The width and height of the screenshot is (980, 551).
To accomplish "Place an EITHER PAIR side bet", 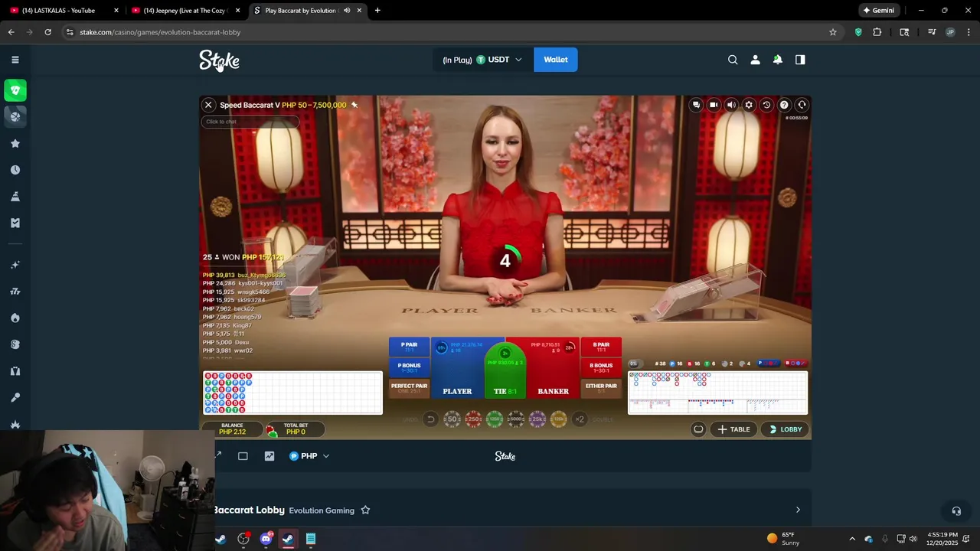I will click(x=601, y=388).
